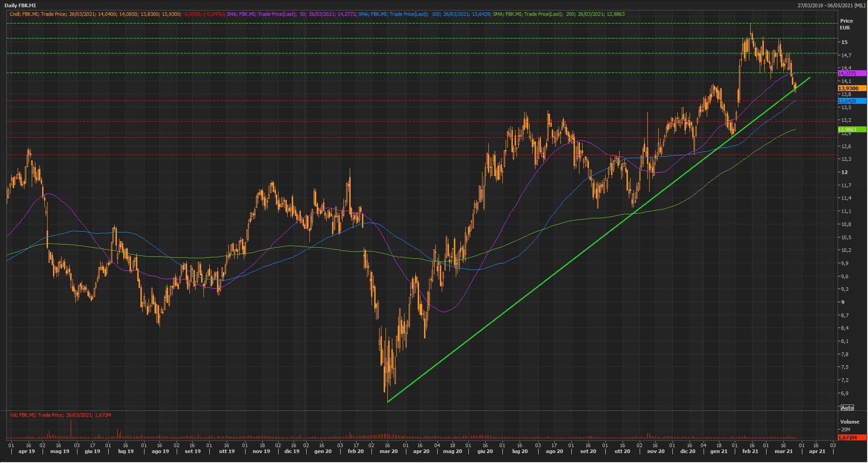Click the nov 19 label on time axis

tap(261, 451)
